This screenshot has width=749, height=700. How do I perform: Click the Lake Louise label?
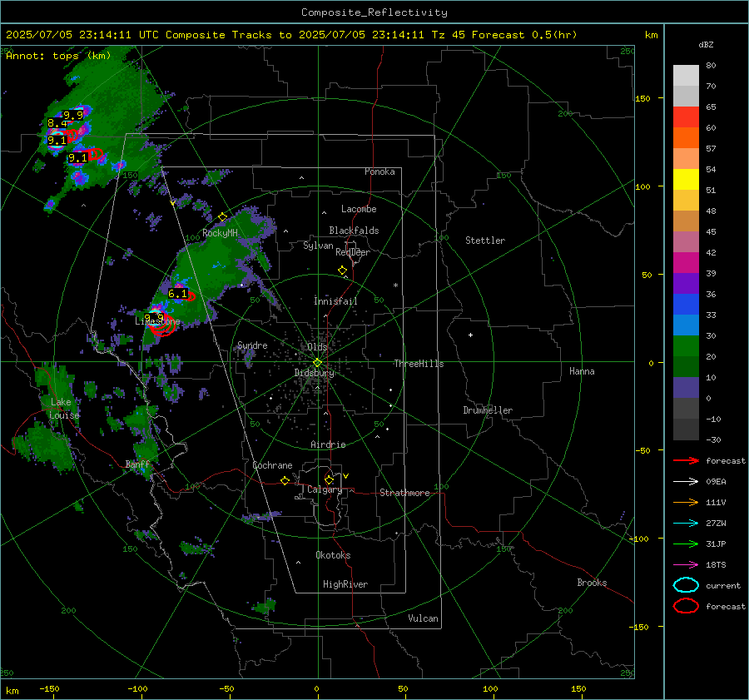point(64,409)
